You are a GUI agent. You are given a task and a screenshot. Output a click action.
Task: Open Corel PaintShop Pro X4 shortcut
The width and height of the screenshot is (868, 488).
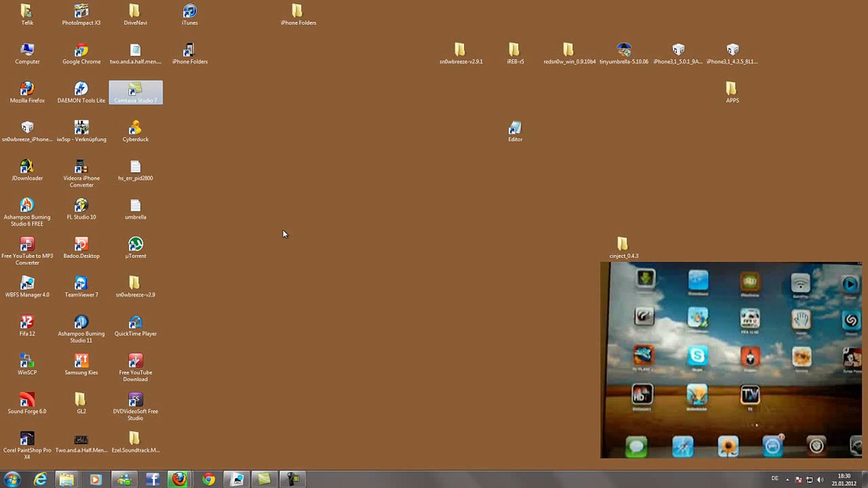tap(27, 446)
